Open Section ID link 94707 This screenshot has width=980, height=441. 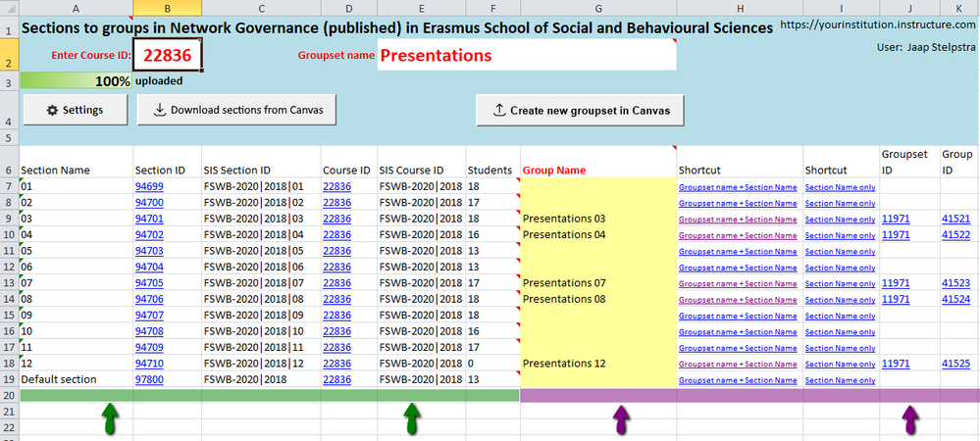pyautogui.click(x=149, y=315)
